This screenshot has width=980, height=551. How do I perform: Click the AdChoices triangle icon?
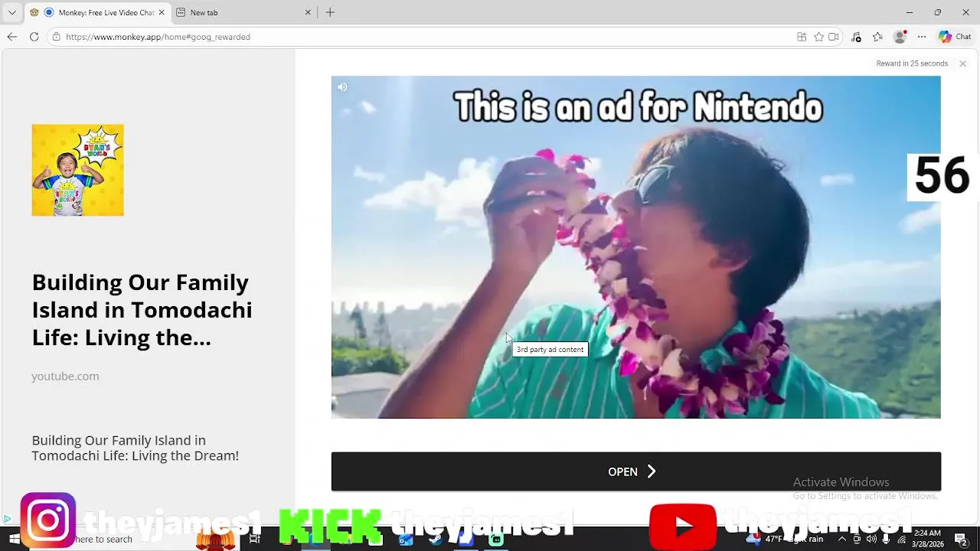[7, 519]
